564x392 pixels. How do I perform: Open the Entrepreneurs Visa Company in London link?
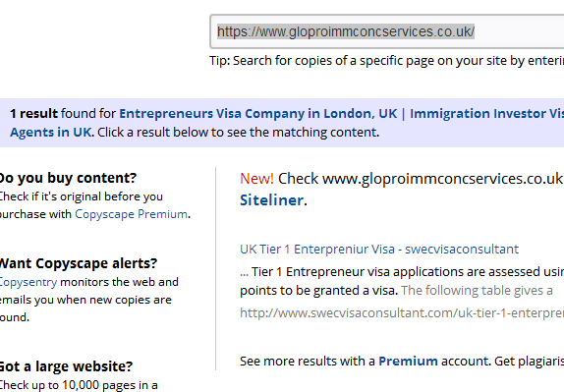pyautogui.click(x=257, y=114)
